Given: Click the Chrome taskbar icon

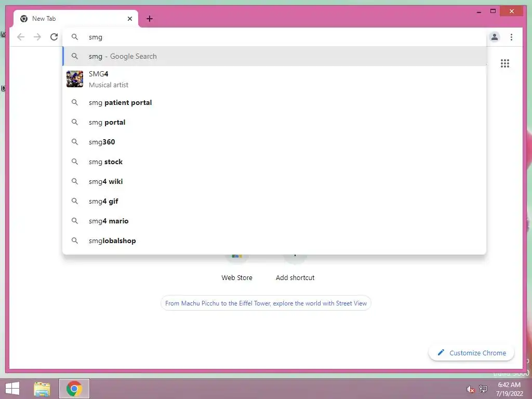Looking at the screenshot, I should [74, 389].
